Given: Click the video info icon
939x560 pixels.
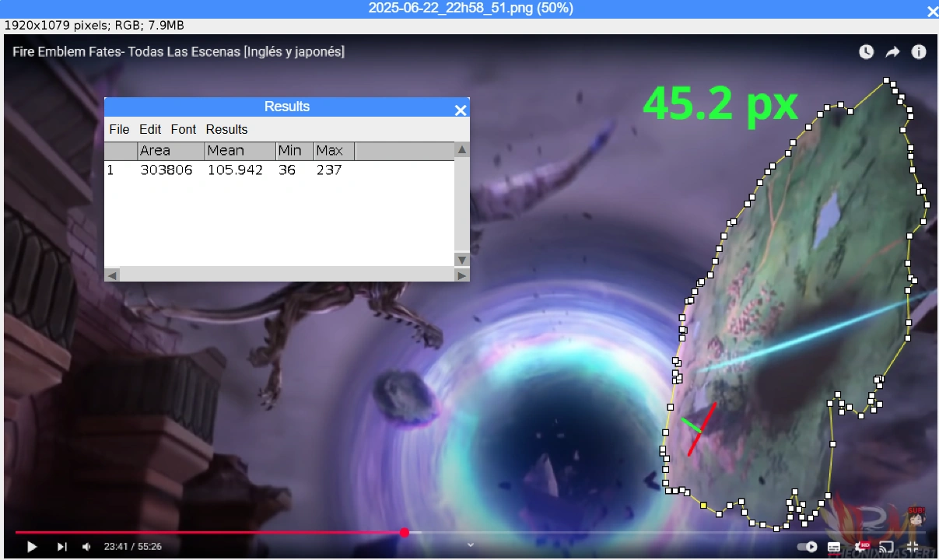Looking at the screenshot, I should tap(919, 51).
